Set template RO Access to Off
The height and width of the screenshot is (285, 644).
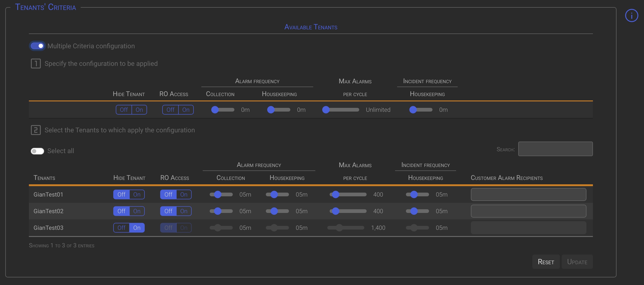(170, 110)
